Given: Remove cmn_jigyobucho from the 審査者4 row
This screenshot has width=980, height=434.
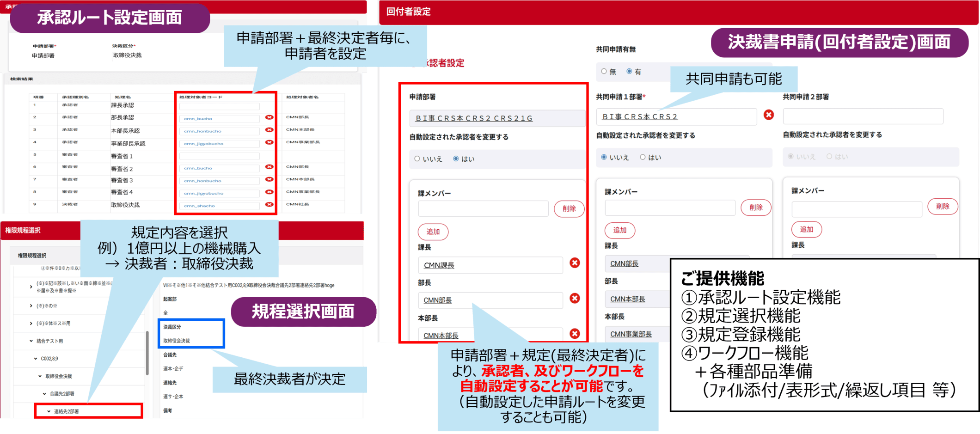Looking at the screenshot, I should (x=269, y=192).
